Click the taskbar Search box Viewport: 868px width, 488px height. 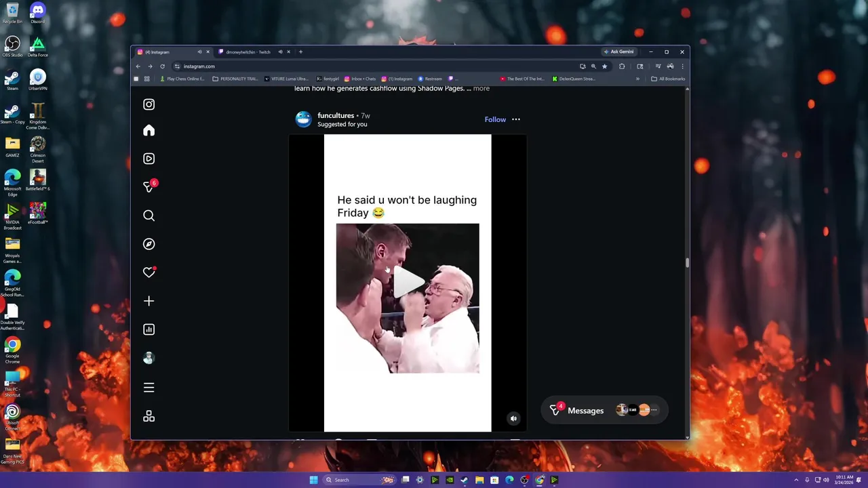tap(359, 480)
